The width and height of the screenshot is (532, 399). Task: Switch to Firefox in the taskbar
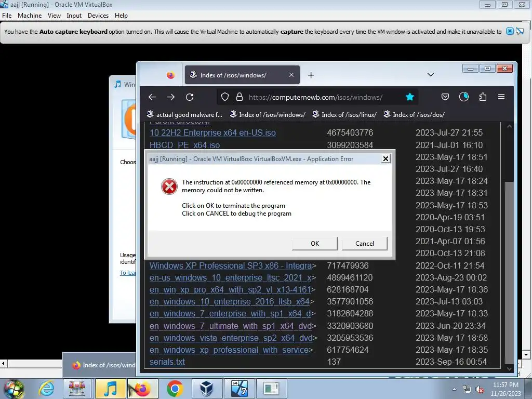pos(142,389)
